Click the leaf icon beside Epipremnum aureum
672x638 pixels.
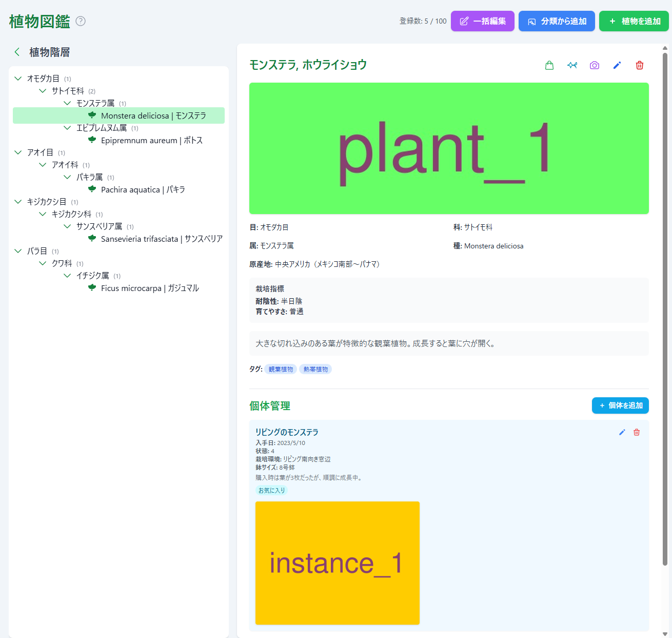pos(92,140)
